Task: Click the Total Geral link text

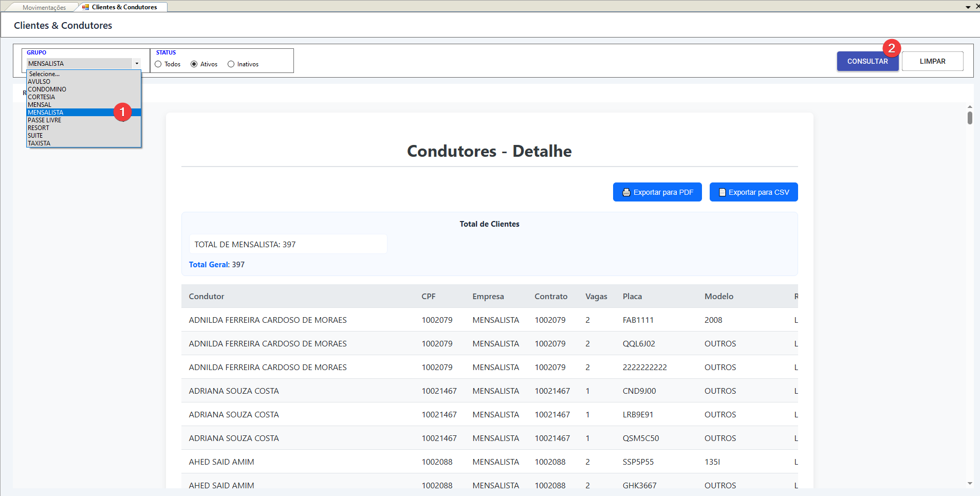Action: 208,265
